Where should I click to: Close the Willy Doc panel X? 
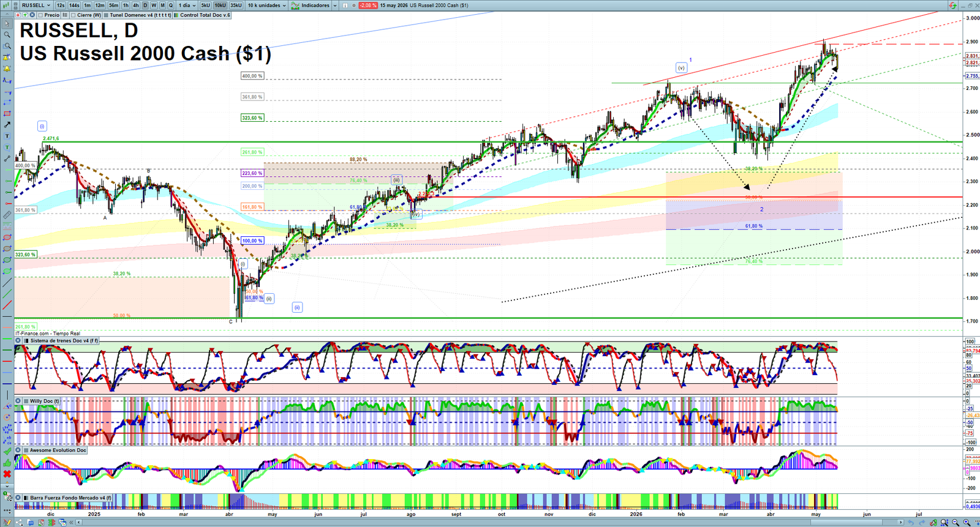click(18, 402)
